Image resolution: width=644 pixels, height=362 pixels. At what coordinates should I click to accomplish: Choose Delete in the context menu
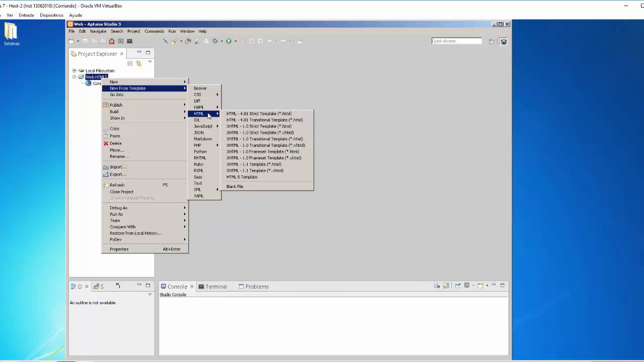(x=145, y=143)
